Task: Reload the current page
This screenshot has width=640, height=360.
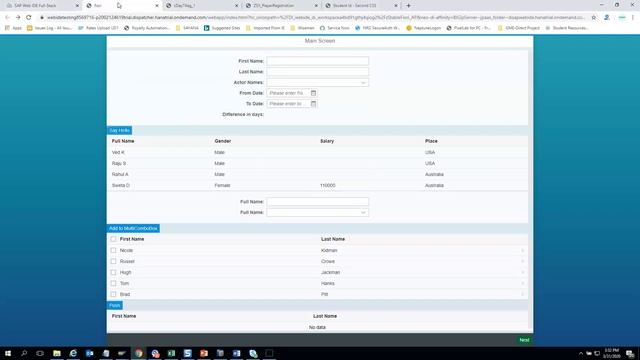Action: (x=29, y=18)
